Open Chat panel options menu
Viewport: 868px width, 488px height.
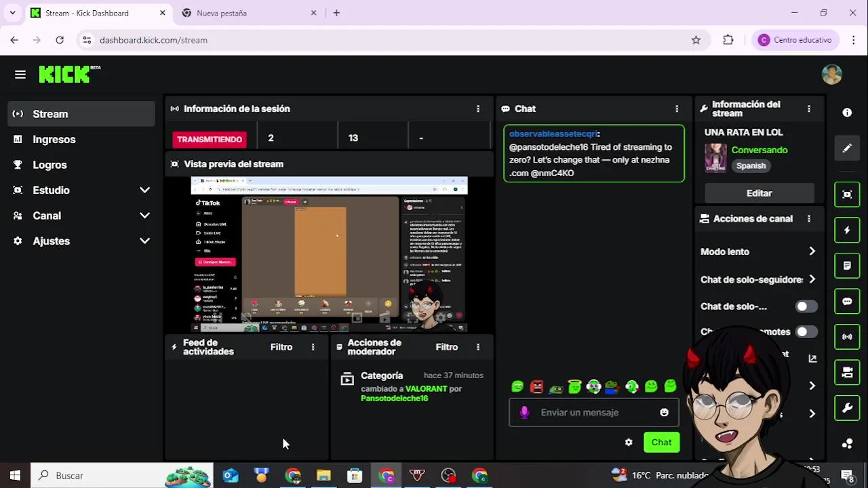point(677,108)
